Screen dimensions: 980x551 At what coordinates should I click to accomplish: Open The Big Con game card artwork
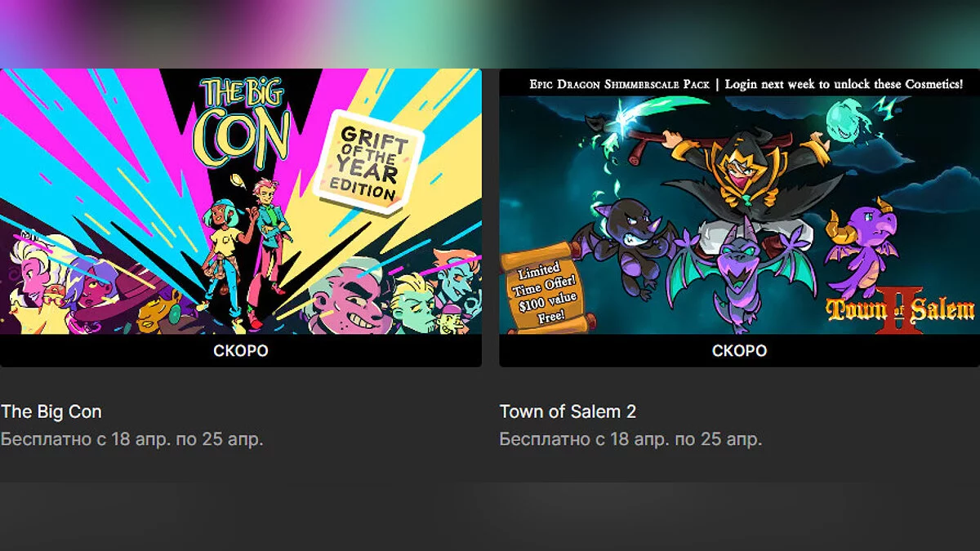241,202
